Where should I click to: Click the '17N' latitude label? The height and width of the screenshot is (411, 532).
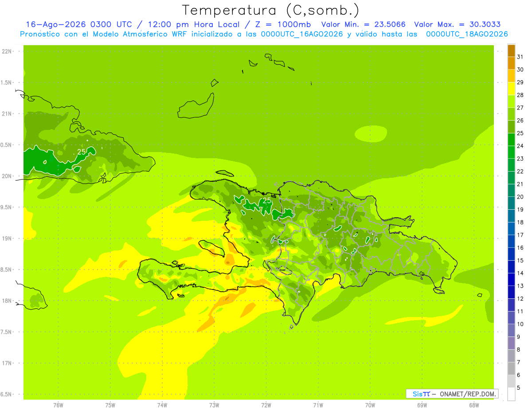[x=7, y=363]
